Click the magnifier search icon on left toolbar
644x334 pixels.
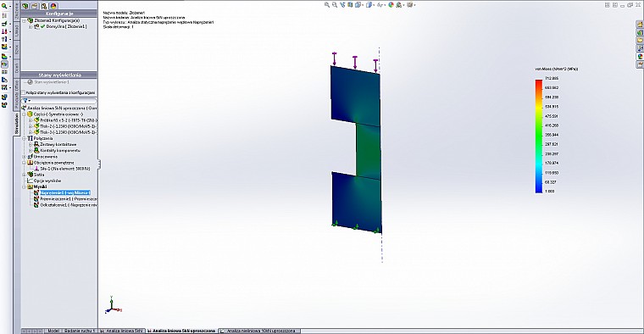(x=4, y=7)
